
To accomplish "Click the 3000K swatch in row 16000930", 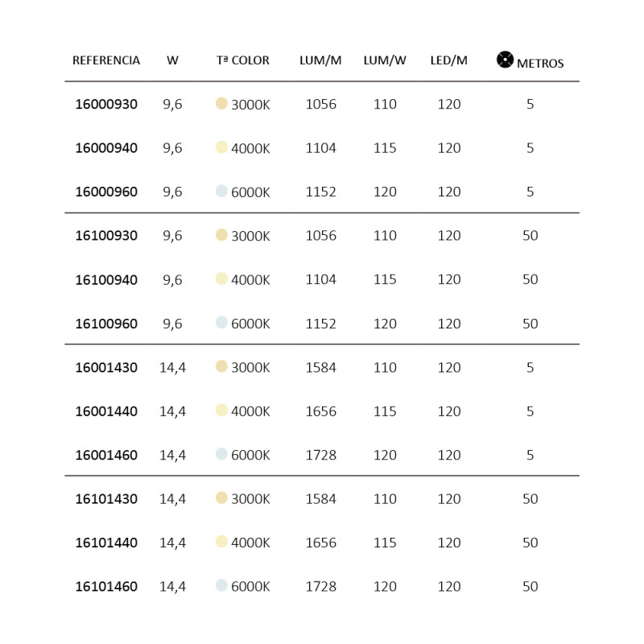I will point(221,103).
